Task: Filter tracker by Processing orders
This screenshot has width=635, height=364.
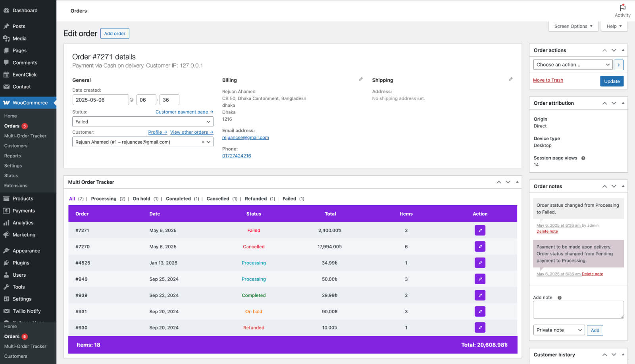Action: 104,199
